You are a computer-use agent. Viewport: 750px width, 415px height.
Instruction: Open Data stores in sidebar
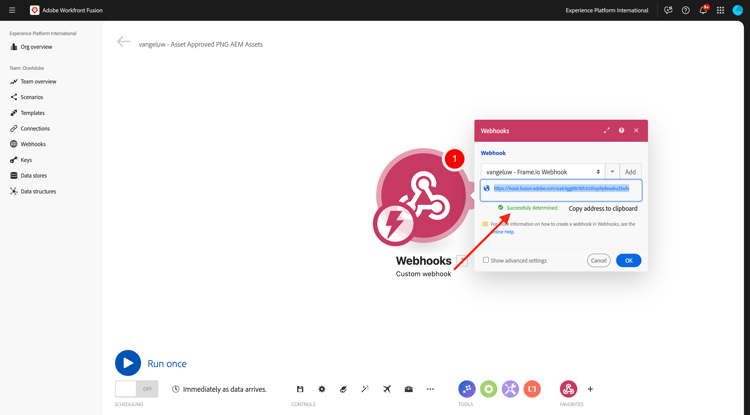[28, 175]
